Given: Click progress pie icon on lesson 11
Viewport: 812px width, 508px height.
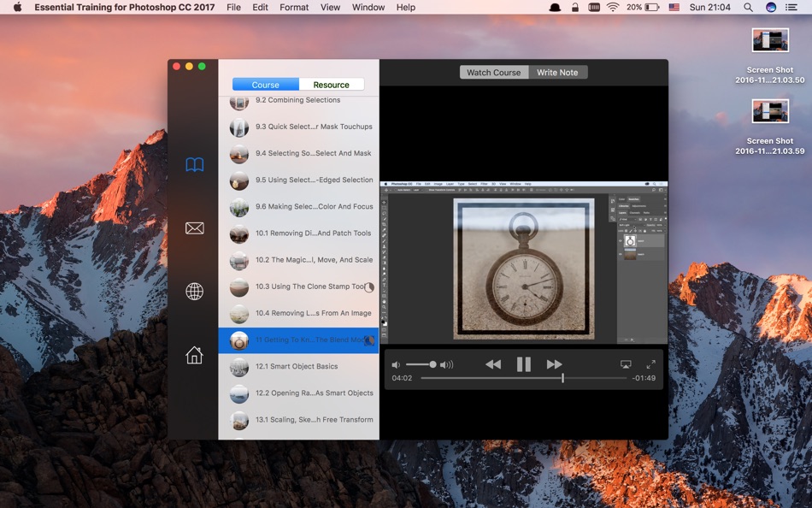Looking at the screenshot, I should tap(369, 340).
